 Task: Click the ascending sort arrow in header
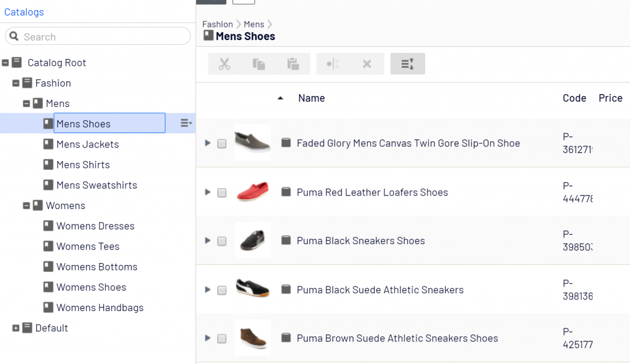[x=281, y=98]
